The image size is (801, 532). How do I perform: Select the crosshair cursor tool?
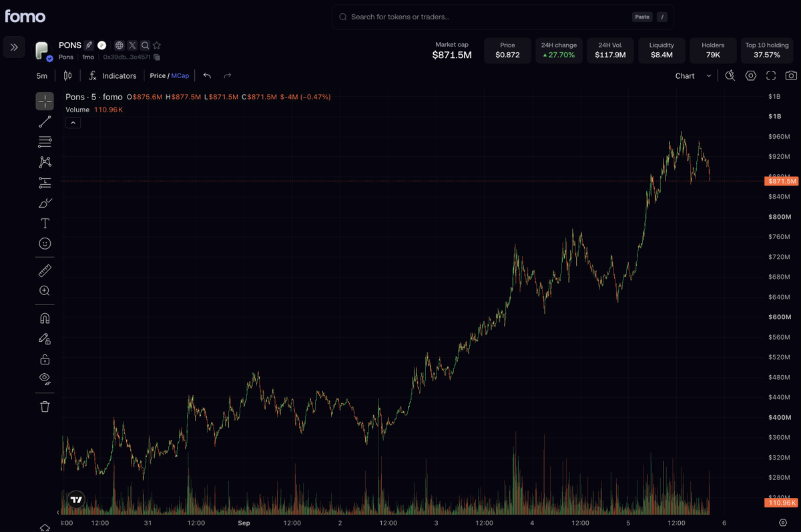coord(45,101)
